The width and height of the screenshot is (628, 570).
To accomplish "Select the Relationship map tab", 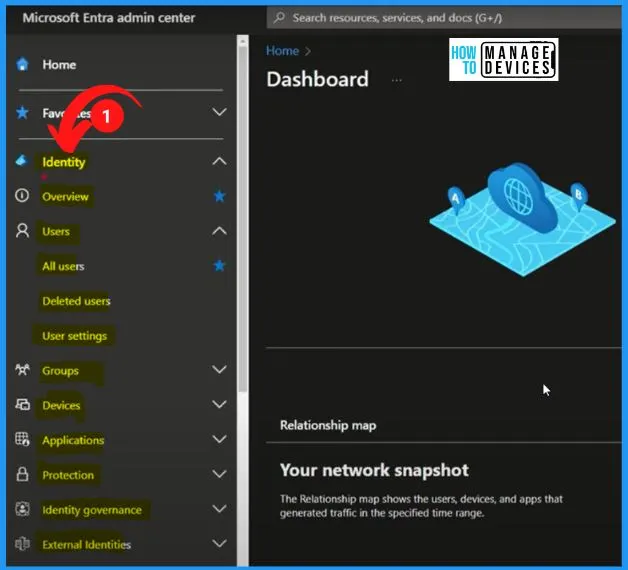I will click(328, 425).
